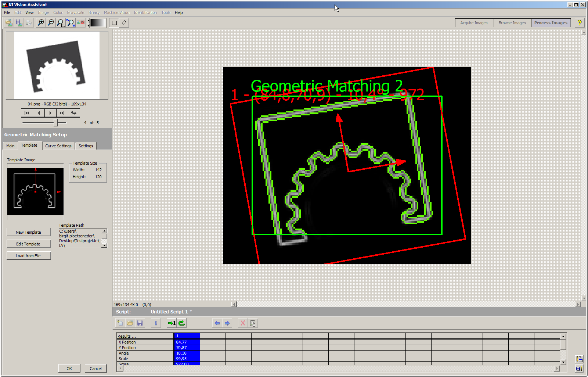
Task: Open the Help menu
Action: point(178,12)
